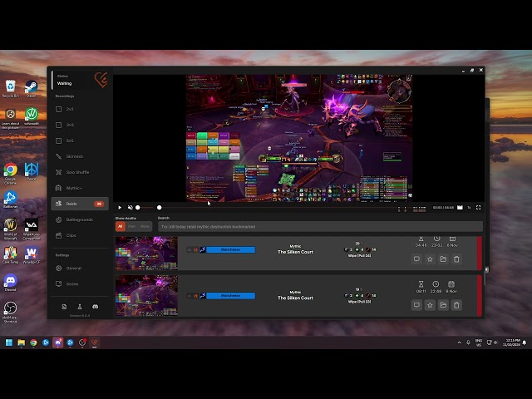Bookmark the Pull 34 recording with star
This screenshot has height=399, width=532.
coord(430,259)
